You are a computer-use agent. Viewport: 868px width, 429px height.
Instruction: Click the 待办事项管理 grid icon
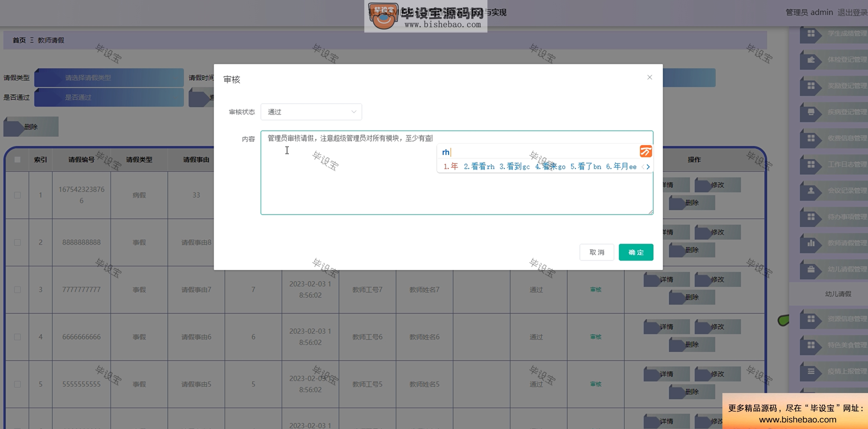pyautogui.click(x=811, y=216)
